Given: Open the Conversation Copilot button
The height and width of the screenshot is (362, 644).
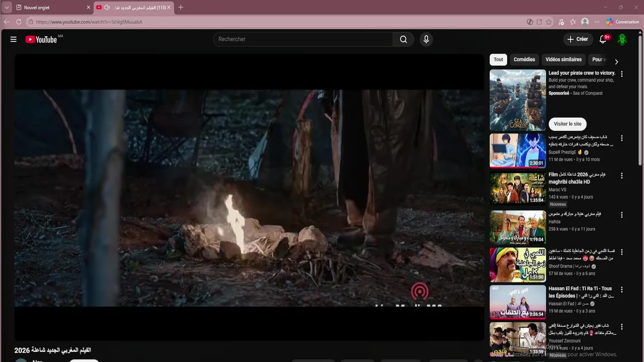Looking at the screenshot, I should click(622, 22).
